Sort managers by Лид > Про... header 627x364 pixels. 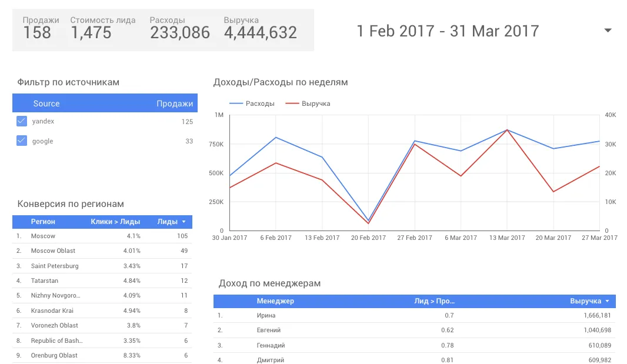click(x=434, y=301)
